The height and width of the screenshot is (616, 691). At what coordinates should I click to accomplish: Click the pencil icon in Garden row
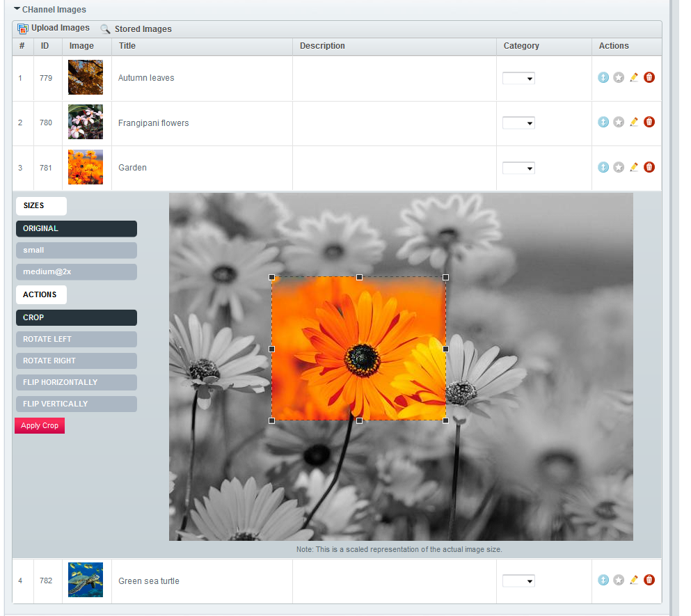[x=634, y=167]
